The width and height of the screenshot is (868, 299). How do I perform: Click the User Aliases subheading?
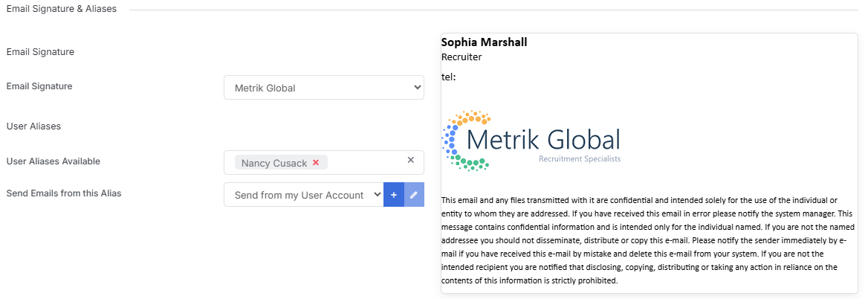click(33, 126)
